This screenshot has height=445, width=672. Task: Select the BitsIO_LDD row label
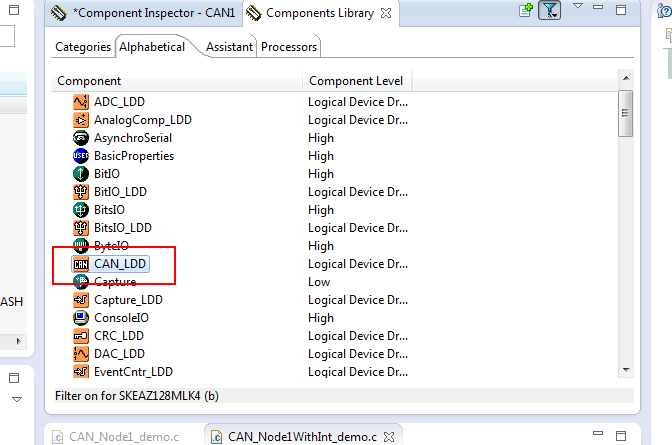pos(123,228)
